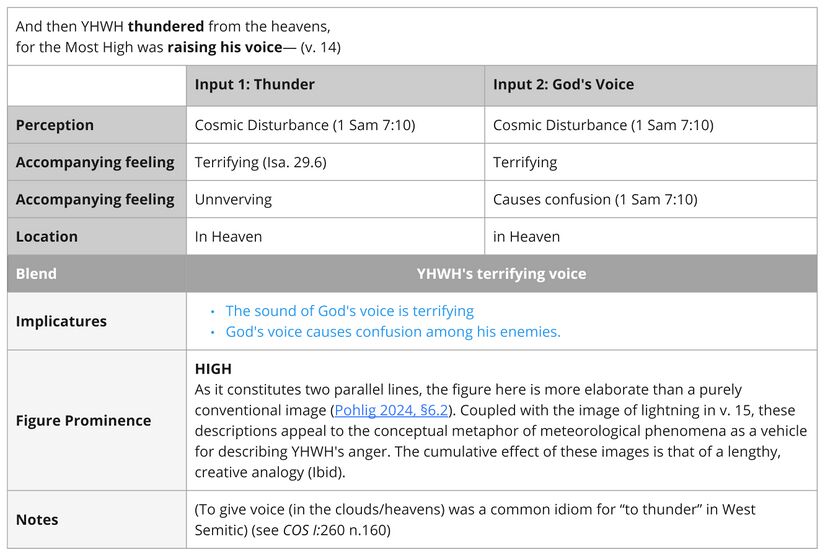
Task: Open the Pohlig 2024, §6.2 link
Action: 393,410
